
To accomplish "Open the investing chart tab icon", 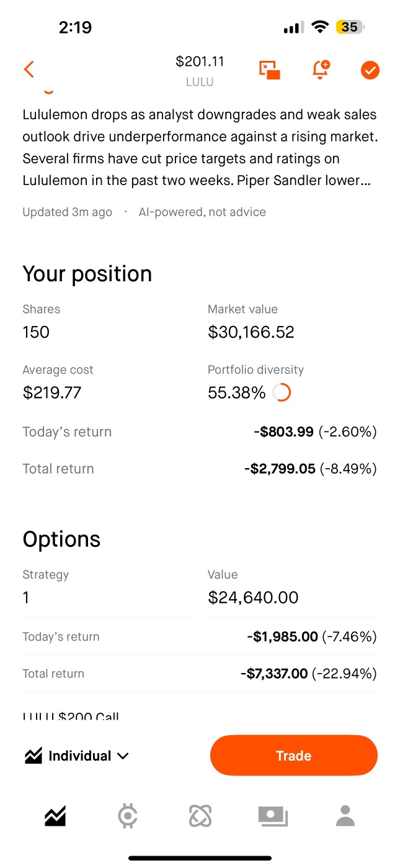I will pyautogui.click(x=55, y=816).
